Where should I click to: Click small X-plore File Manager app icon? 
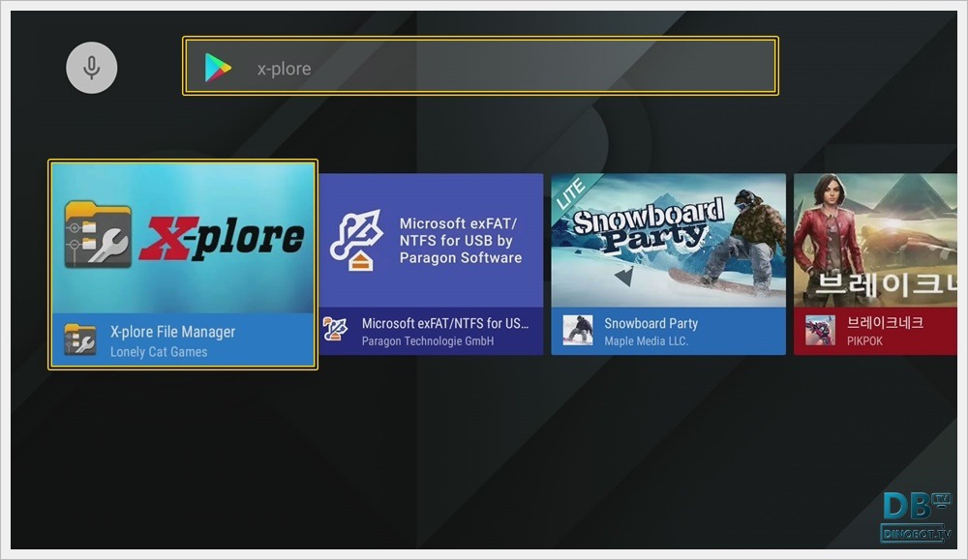[80, 339]
